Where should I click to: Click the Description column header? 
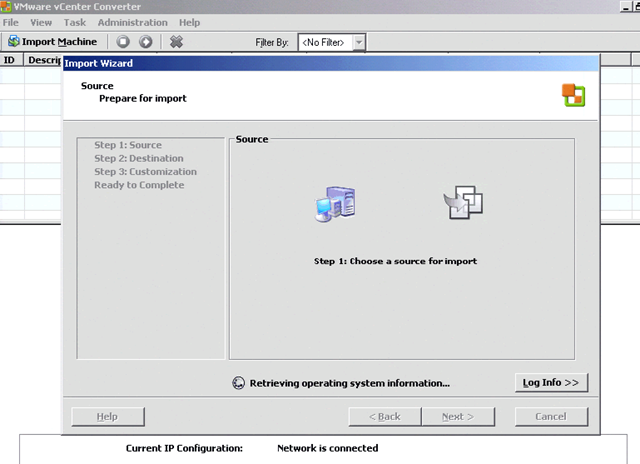click(x=43, y=60)
